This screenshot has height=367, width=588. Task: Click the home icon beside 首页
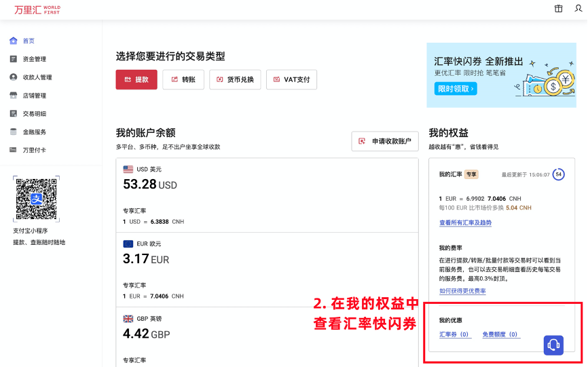[14, 41]
